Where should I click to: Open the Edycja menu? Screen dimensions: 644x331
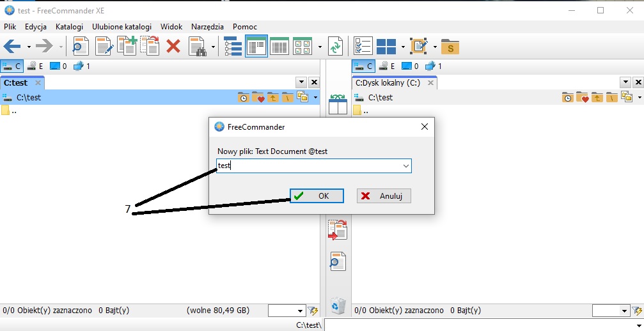(36, 27)
